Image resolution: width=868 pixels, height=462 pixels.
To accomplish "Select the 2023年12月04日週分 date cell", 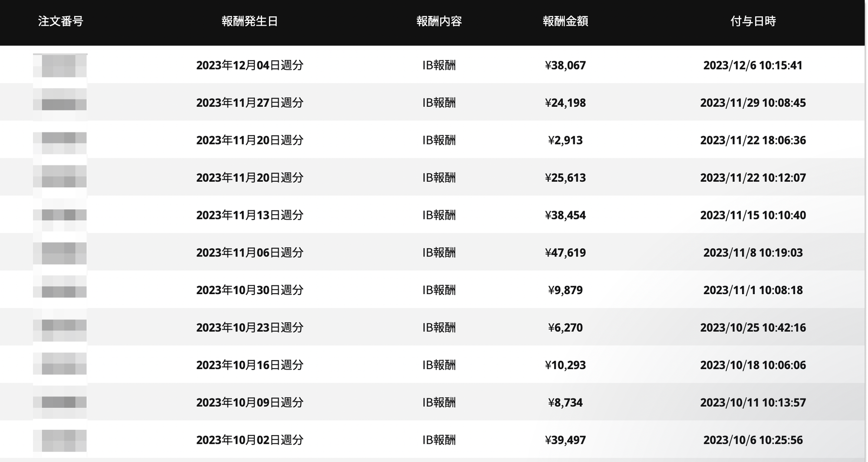I will click(x=250, y=65).
